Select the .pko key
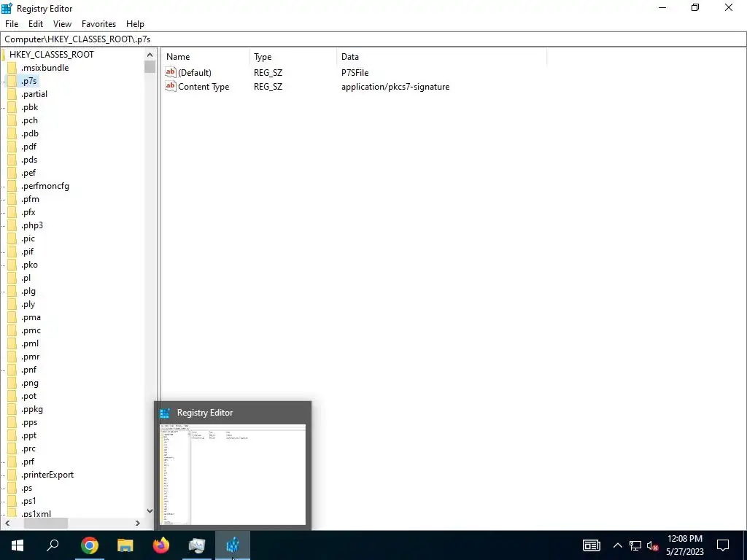The width and height of the screenshot is (747, 560). (x=29, y=265)
